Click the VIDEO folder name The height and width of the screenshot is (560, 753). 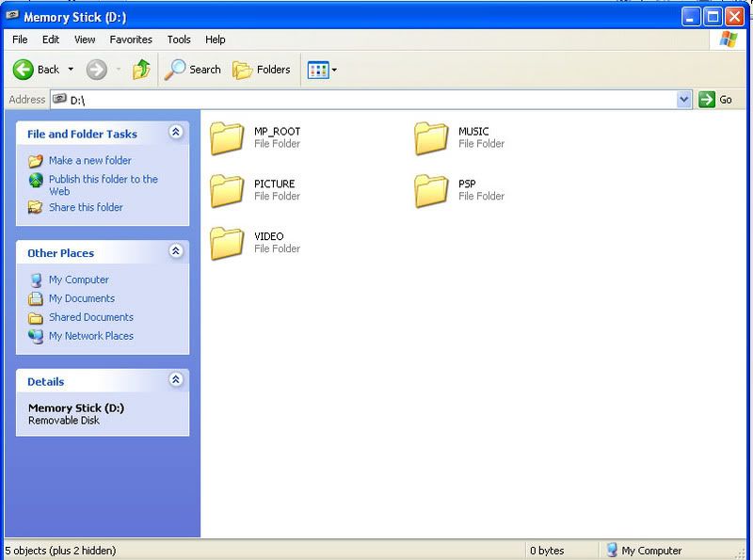268,236
